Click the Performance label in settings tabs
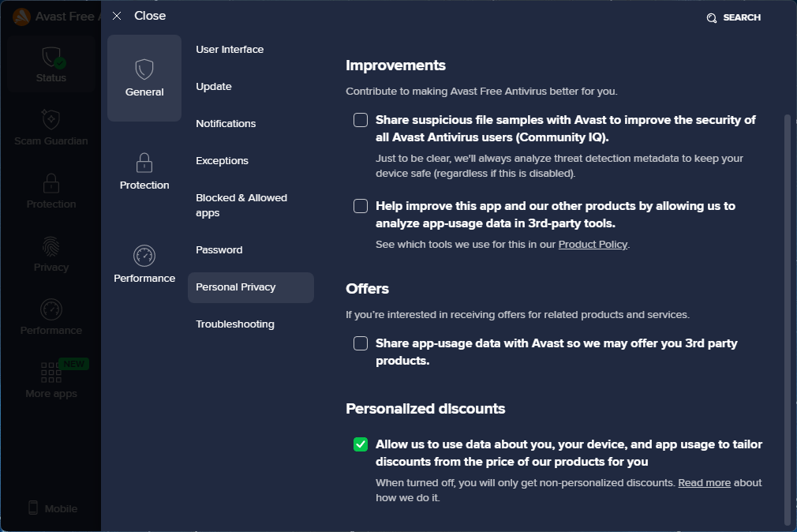797x532 pixels. (144, 278)
